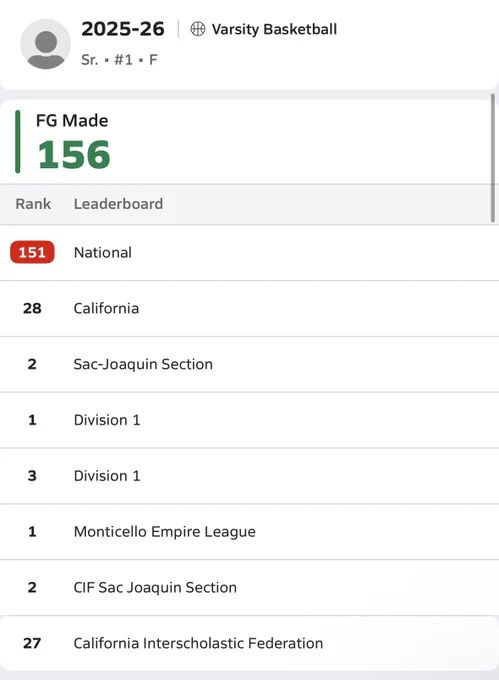Click the 2025-26 season heading

(x=123, y=29)
